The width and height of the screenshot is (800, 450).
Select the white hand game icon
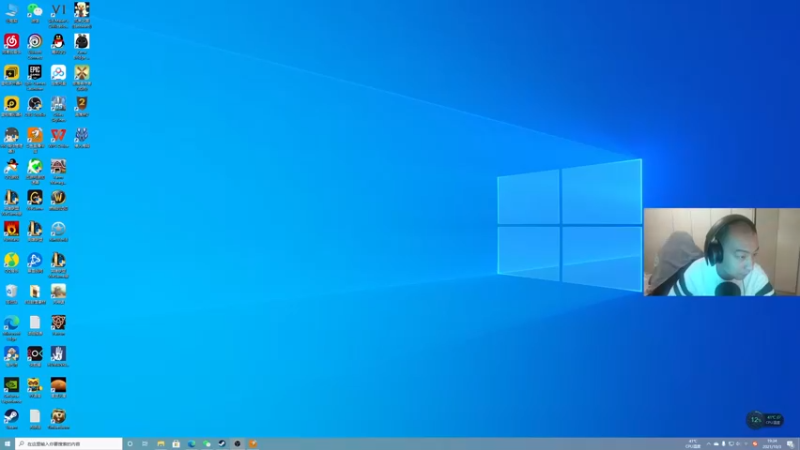58,356
